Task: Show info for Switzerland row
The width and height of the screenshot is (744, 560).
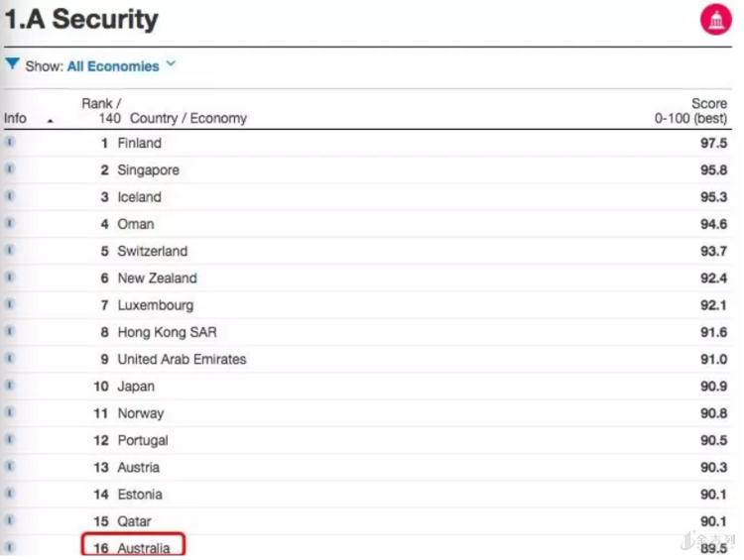Action: coord(11,251)
